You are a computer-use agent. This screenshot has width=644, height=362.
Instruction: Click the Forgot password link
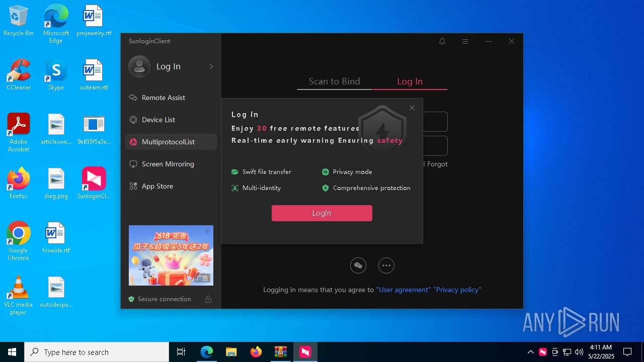pyautogui.click(x=437, y=164)
